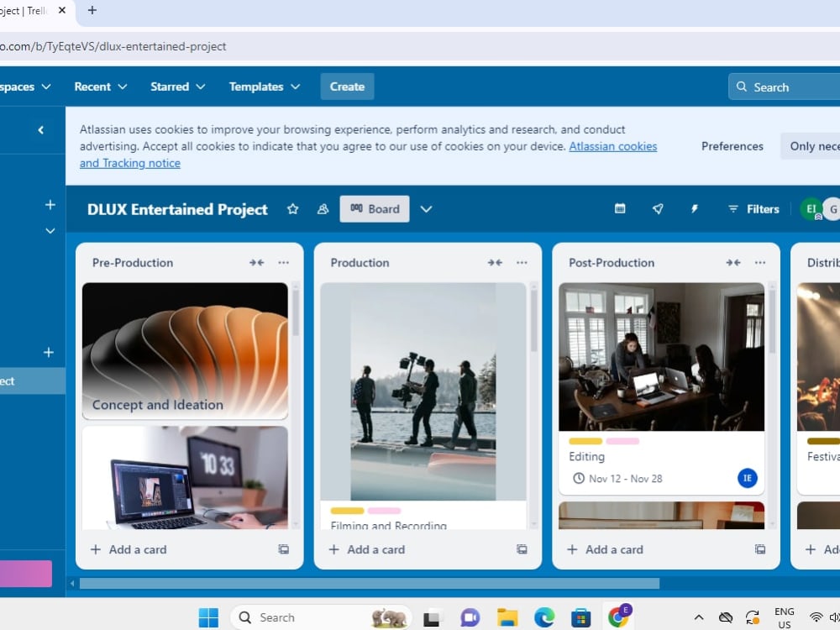This screenshot has width=840, height=630.
Task: Expand the views dropdown chevron
Action: [x=426, y=209]
